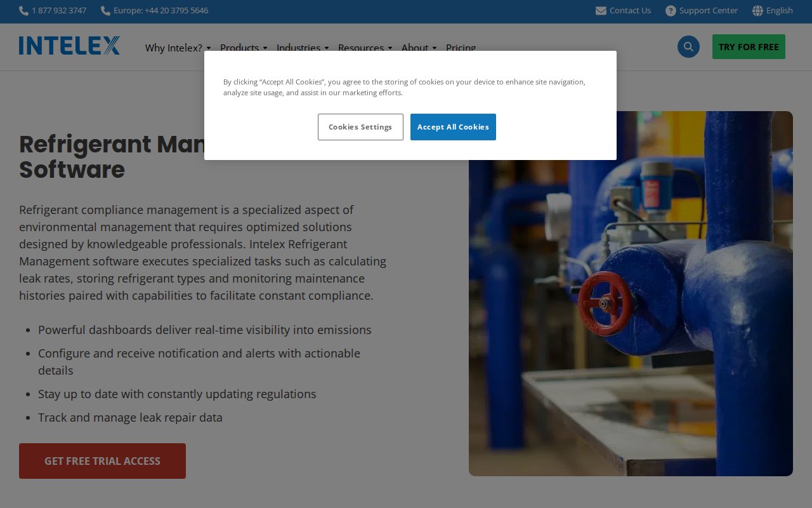Select the English language link

coord(779,11)
